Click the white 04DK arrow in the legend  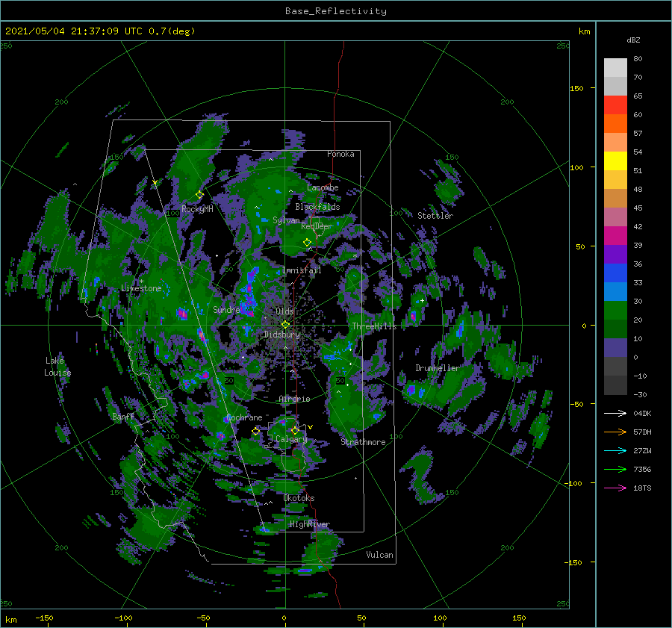(615, 413)
